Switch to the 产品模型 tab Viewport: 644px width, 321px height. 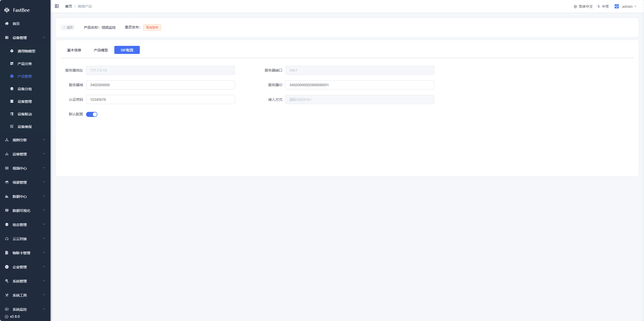pos(101,50)
